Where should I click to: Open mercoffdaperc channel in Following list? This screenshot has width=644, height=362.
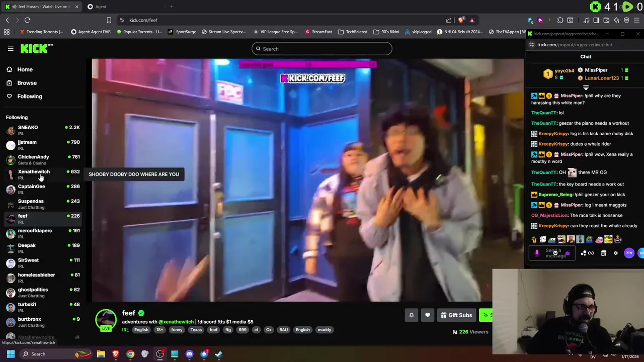pyautogui.click(x=43, y=233)
